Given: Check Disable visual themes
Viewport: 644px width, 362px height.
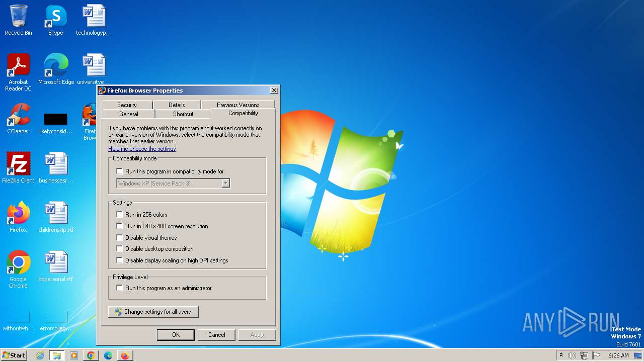Looking at the screenshot, I should coord(119,238).
